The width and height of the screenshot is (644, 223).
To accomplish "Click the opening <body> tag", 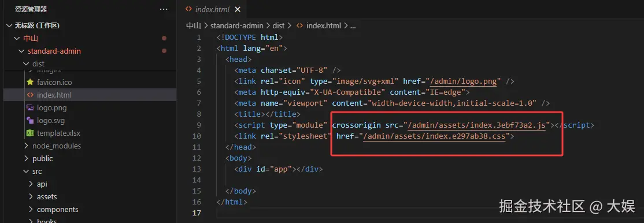I will click(x=239, y=158).
